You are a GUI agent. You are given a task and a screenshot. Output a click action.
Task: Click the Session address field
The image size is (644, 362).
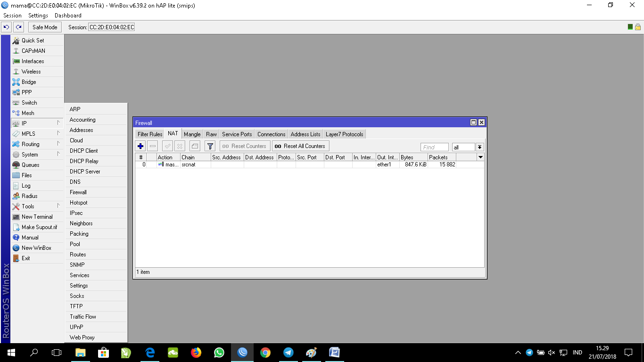(x=112, y=27)
